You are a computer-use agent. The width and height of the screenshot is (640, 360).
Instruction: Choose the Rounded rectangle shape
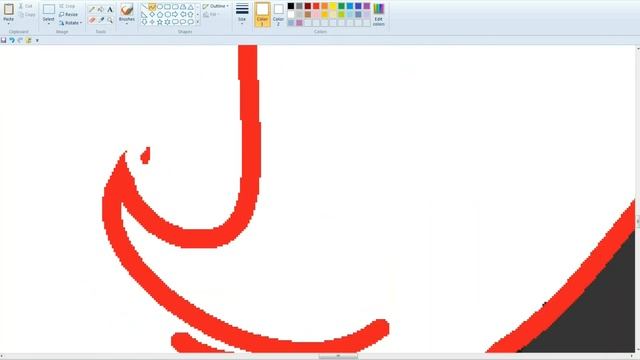click(175, 7)
